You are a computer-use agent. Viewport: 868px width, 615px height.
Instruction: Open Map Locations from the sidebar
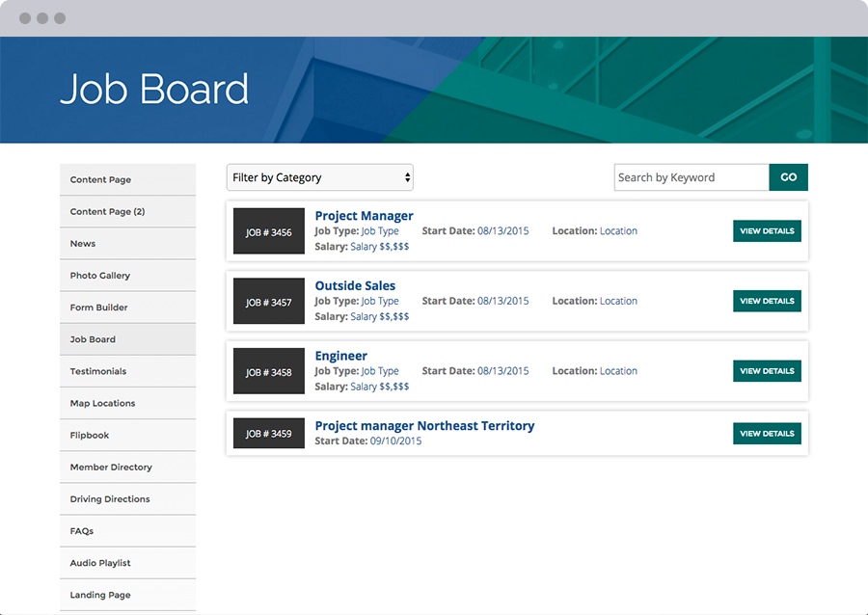coord(102,403)
